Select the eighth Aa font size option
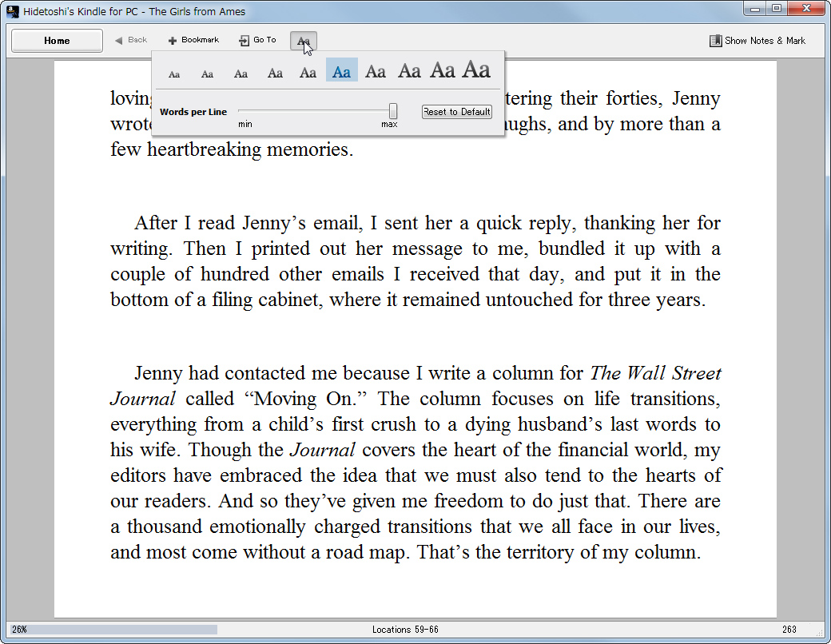Viewport: 831px width, 644px height. [409, 70]
